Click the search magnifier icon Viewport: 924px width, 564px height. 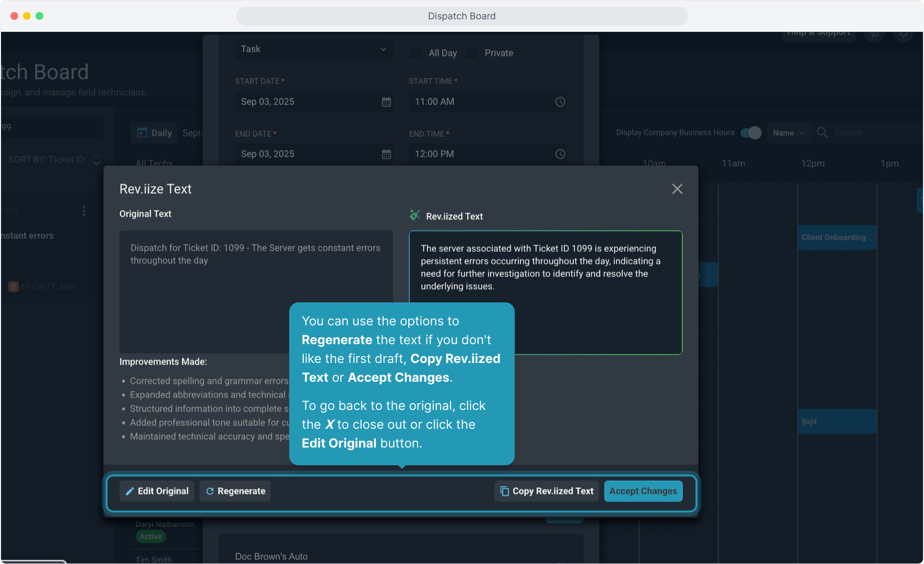point(822,133)
